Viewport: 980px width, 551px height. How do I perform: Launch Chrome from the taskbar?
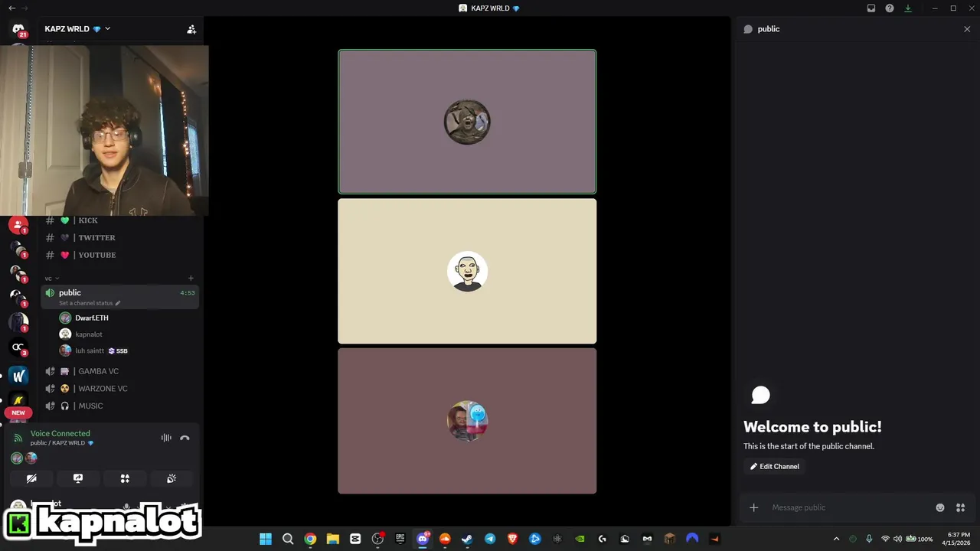tap(310, 539)
